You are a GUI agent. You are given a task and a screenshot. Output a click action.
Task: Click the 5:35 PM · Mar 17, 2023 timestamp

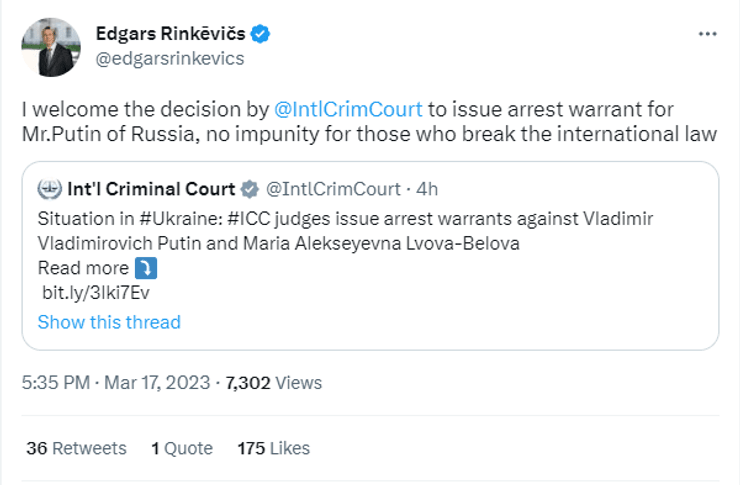pyautogui.click(x=116, y=382)
